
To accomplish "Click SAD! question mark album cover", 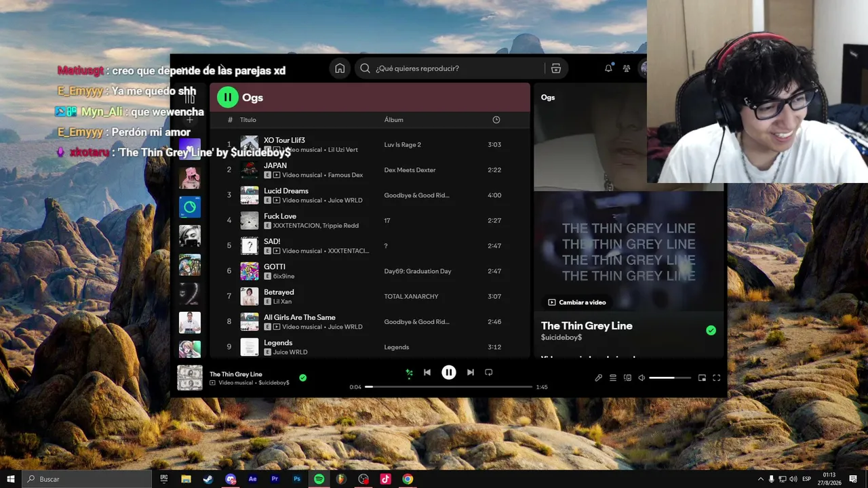I will (250, 246).
